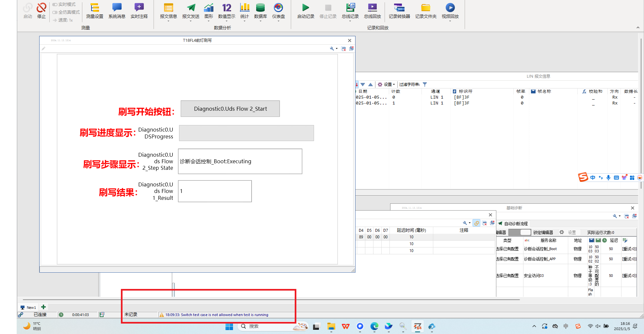Select the New1 page tab

28,307
